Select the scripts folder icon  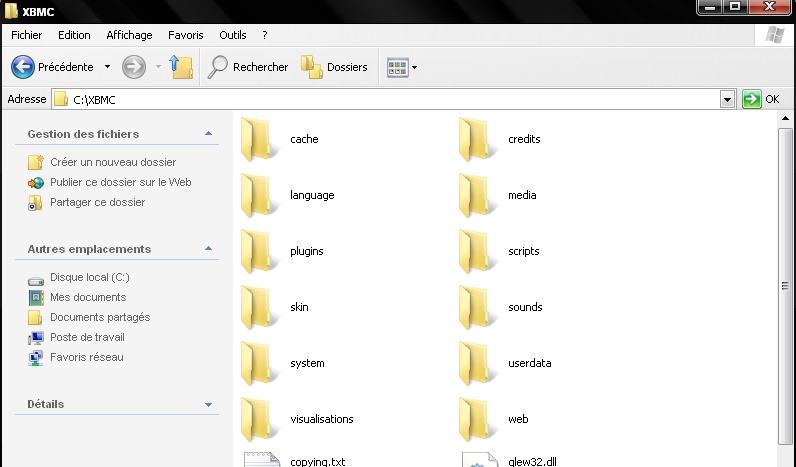click(477, 251)
